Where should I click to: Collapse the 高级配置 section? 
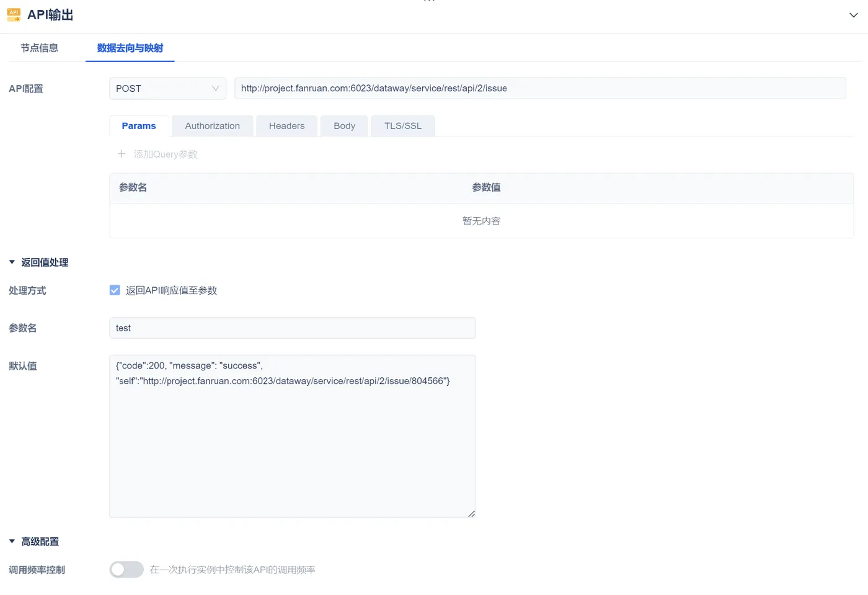[x=12, y=542]
